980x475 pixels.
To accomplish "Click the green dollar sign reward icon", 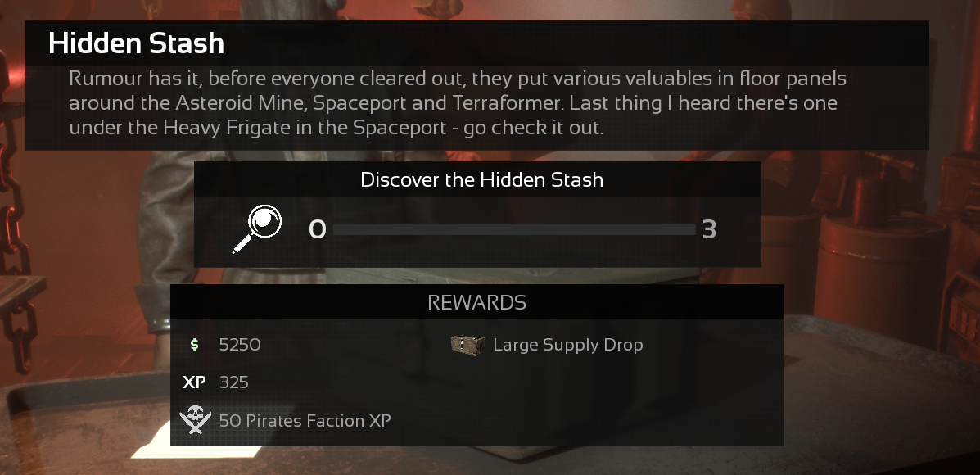I will pos(194,344).
